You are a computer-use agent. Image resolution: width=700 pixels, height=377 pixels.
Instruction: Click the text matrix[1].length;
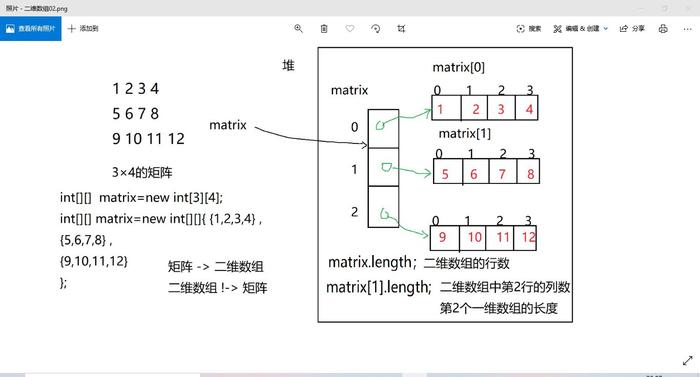[x=379, y=287]
